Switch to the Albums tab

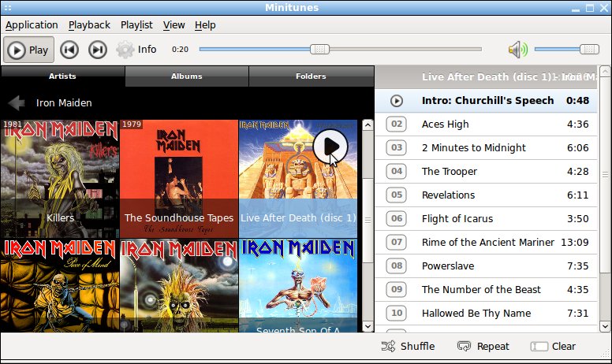click(x=187, y=76)
